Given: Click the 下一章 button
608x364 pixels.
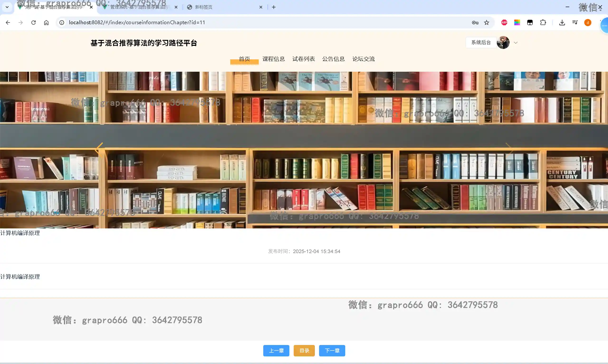Looking at the screenshot, I should pos(332,350).
